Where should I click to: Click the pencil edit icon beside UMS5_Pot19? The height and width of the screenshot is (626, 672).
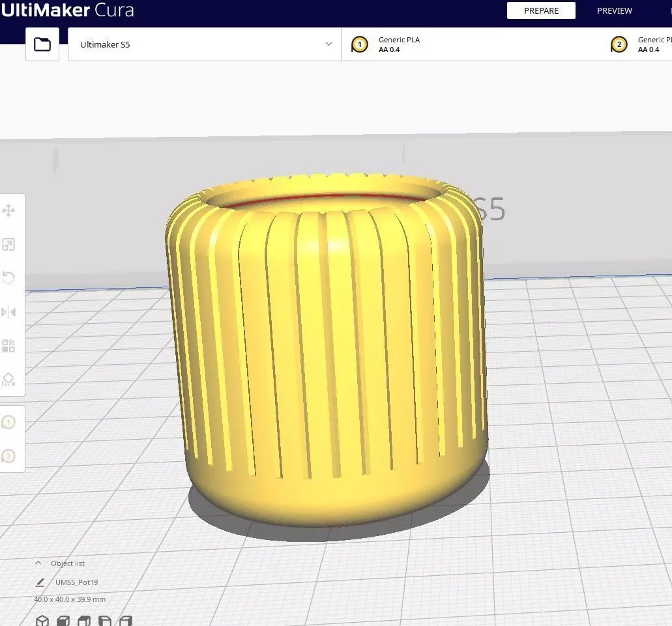[x=40, y=582]
